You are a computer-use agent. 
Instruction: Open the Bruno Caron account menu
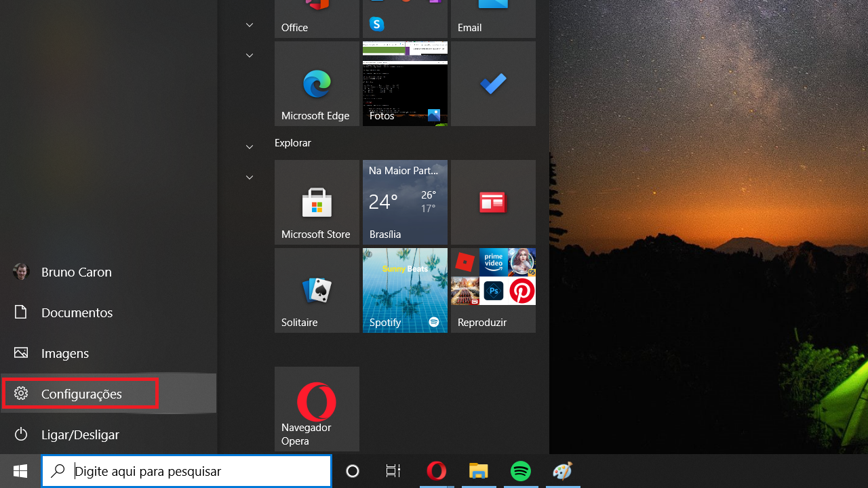click(108, 272)
